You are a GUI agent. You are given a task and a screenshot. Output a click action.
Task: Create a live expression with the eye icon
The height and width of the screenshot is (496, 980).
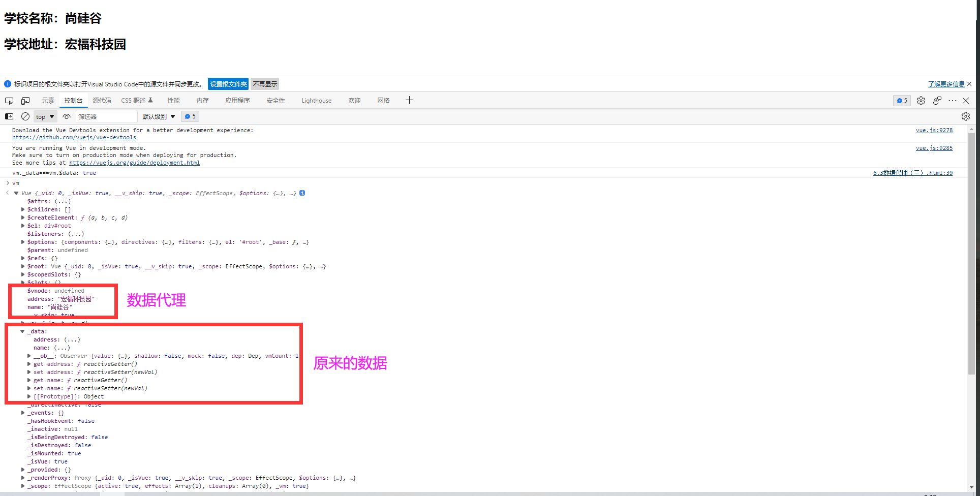click(x=67, y=116)
